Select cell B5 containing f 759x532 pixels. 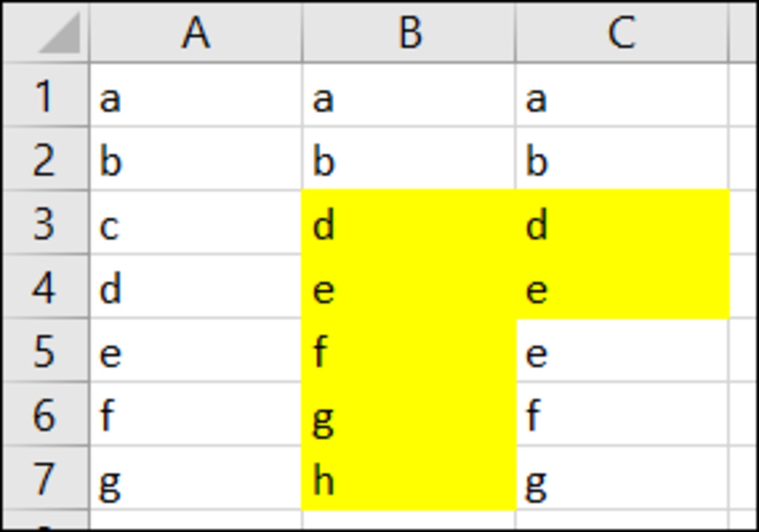pos(409,350)
